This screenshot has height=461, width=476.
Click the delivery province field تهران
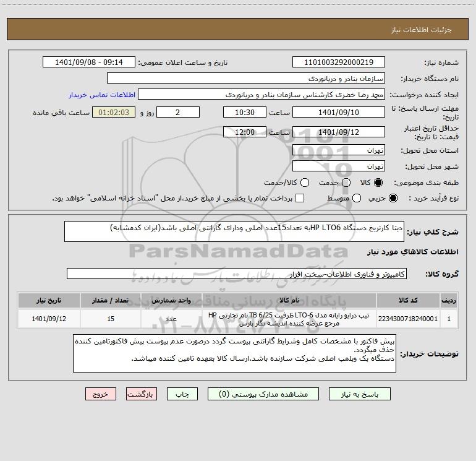pyautogui.click(x=339, y=150)
